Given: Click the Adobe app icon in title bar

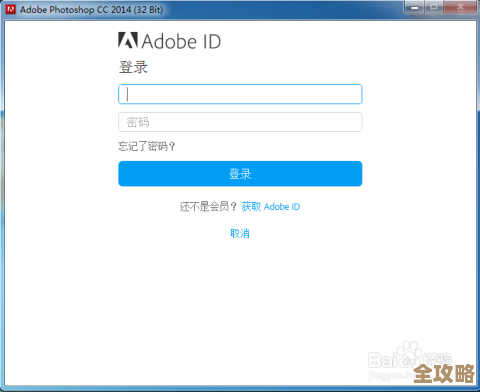Looking at the screenshot, I should [x=11, y=9].
